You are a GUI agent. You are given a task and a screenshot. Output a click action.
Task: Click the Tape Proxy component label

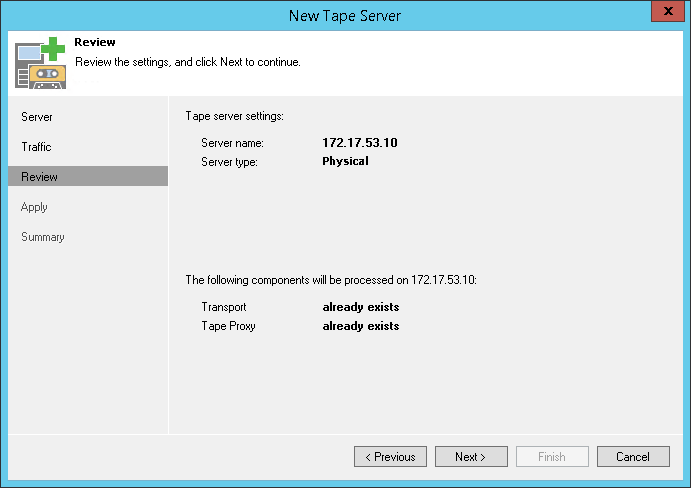click(229, 326)
